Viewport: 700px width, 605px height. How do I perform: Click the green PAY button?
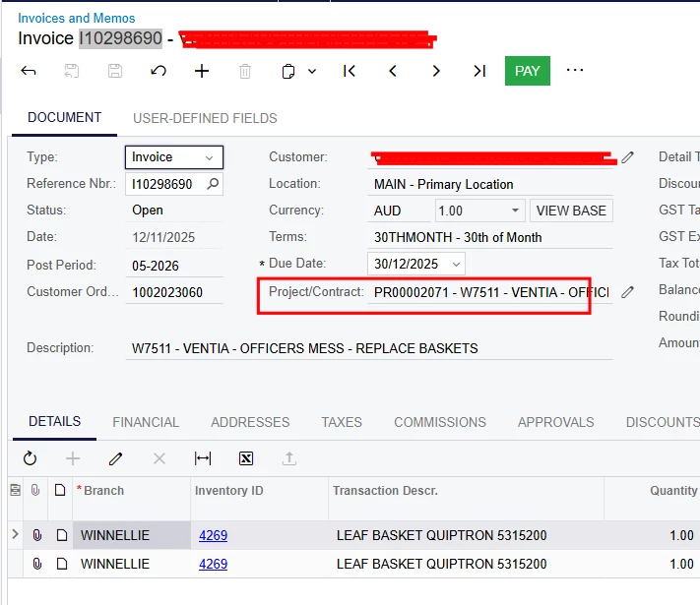(x=528, y=71)
